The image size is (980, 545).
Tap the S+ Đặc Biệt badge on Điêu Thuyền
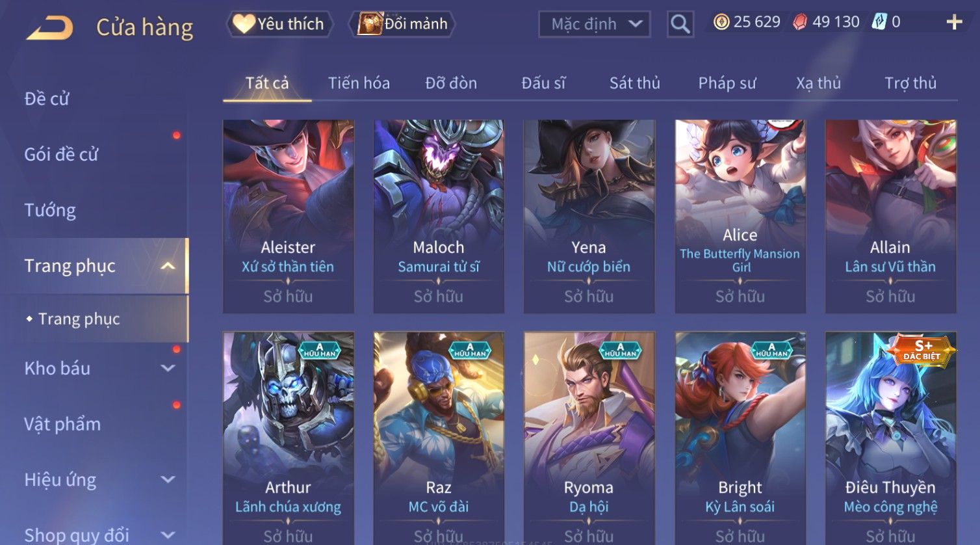(922, 350)
